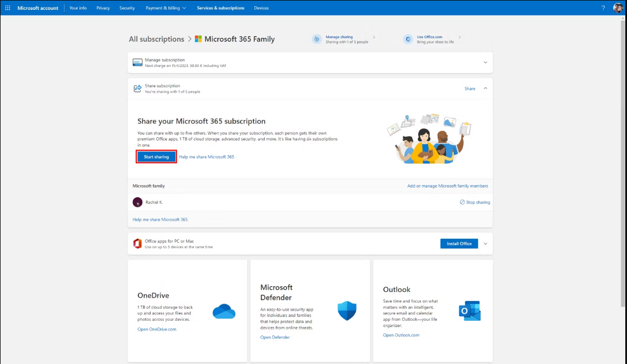Open the profile avatar picture

coord(618,8)
